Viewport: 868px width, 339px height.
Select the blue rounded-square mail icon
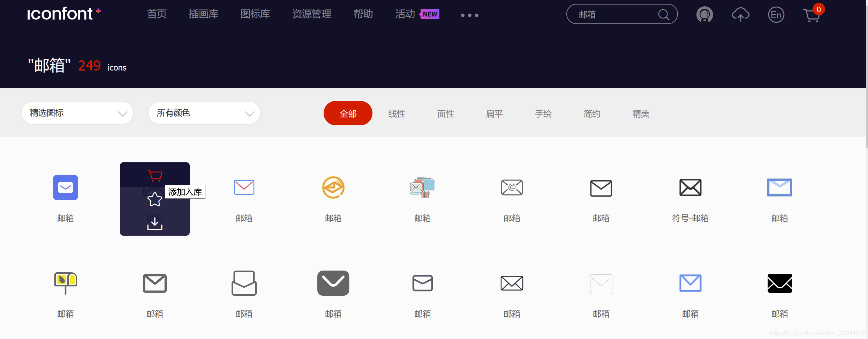point(66,187)
